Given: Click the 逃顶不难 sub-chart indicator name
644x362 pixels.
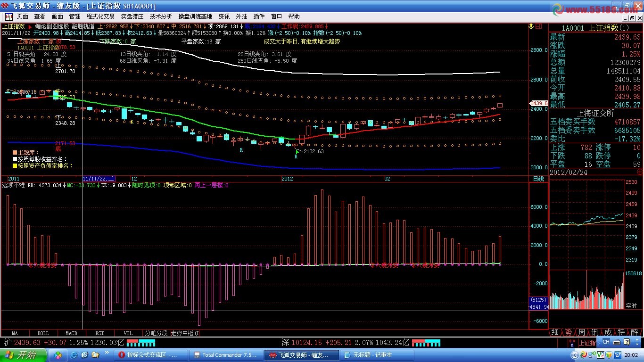Looking at the screenshot, I should point(13,186).
